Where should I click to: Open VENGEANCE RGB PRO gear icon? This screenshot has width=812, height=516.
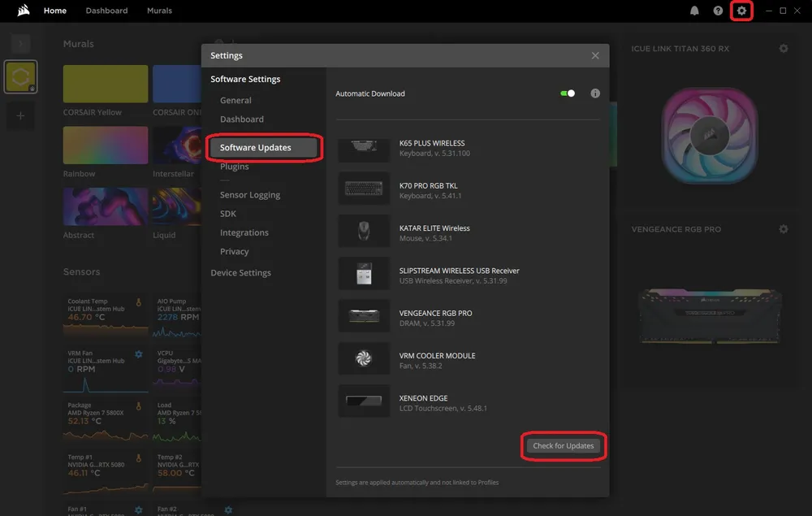click(784, 229)
